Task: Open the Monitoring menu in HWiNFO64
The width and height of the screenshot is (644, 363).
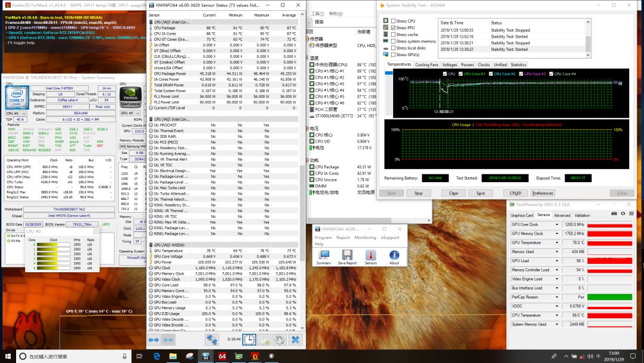Action: pos(365,237)
